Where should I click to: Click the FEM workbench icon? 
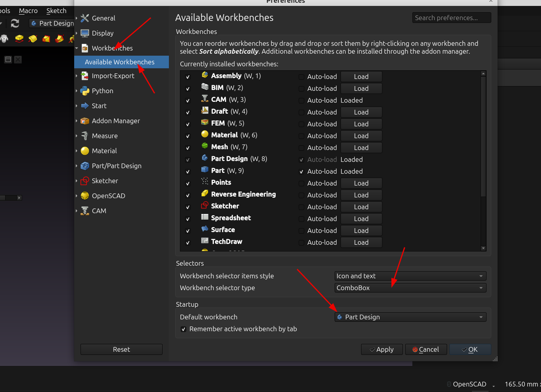(205, 122)
